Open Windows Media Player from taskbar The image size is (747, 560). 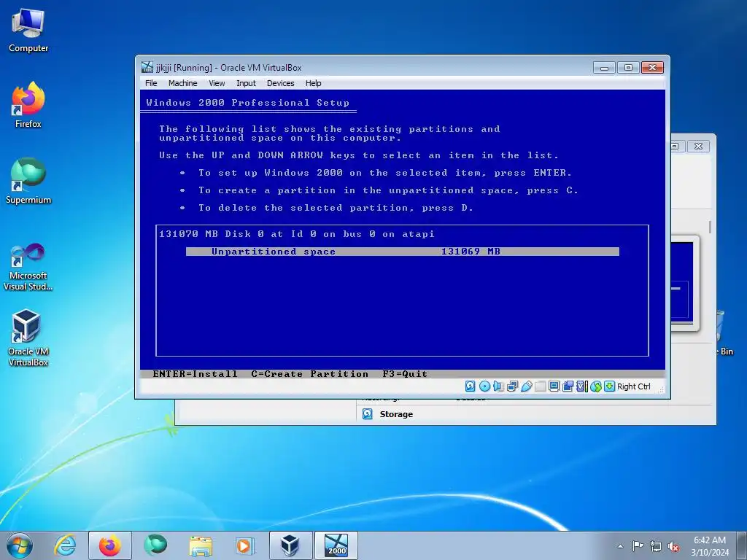[x=246, y=545]
